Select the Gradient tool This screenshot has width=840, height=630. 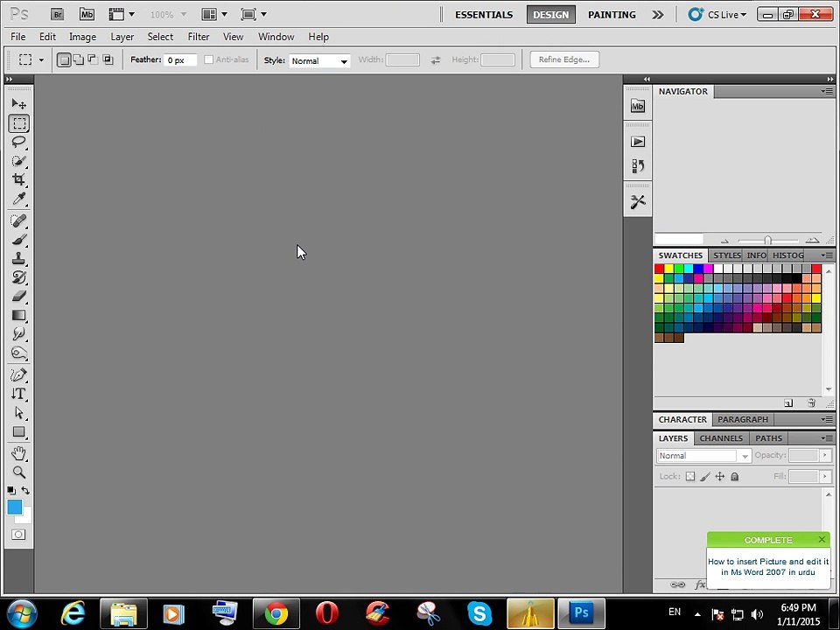[x=18, y=315]
